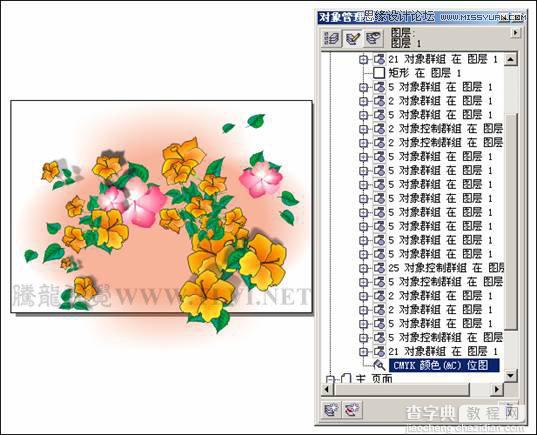537x435 pixels.
Task: Select the 矩形 在 图层 1 item
Action: tap(425, 73)
